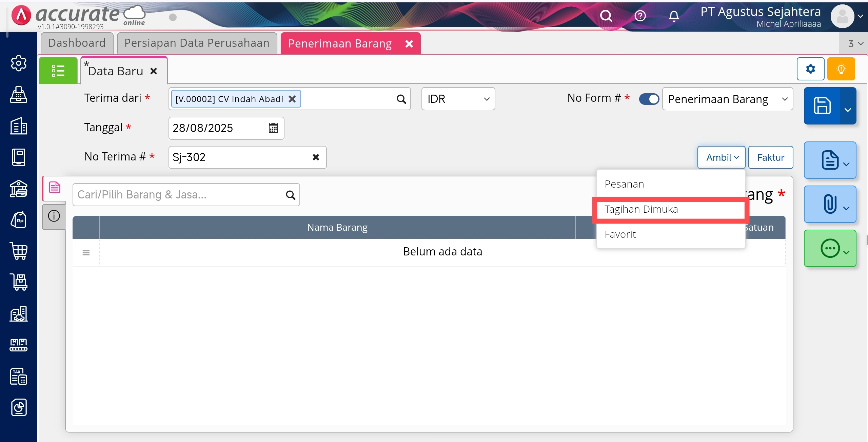The width and height of the screenshot is (868, 442).
Task: Open the calendar date picker icon
Action: pyautogui.click(x=273, y=128)
